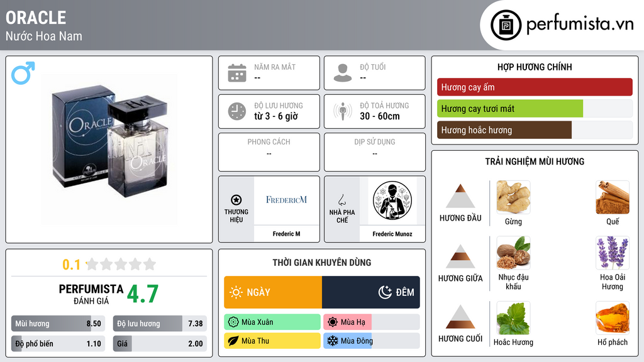Click the snowflake icon beside Mùa Đông
The image size is (644, 362).
pos(333,341)
